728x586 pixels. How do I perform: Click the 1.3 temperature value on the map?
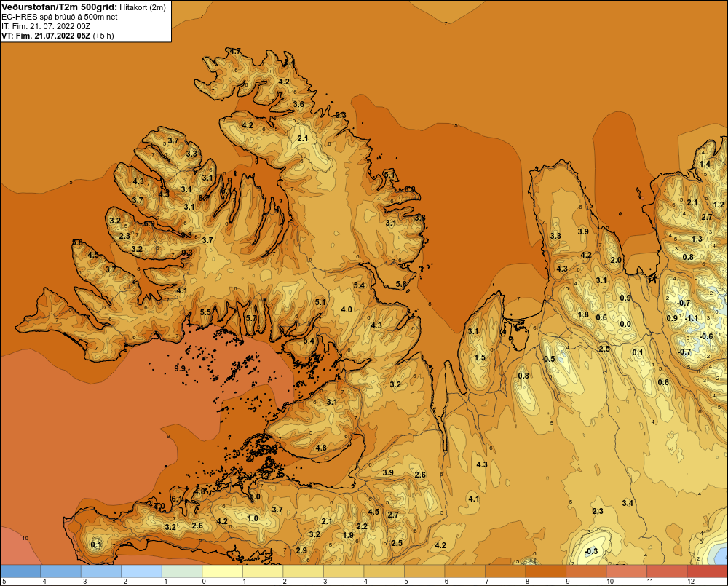point(697,239)
